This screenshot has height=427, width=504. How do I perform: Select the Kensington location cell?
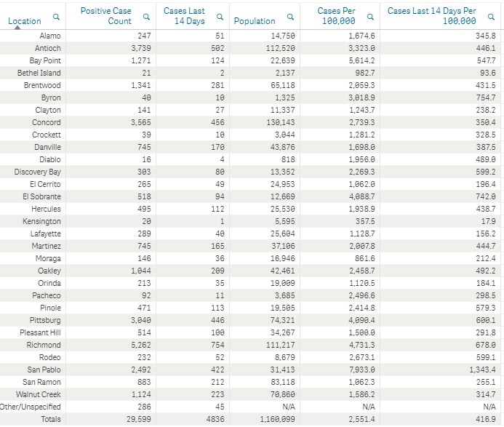point(41,222)
